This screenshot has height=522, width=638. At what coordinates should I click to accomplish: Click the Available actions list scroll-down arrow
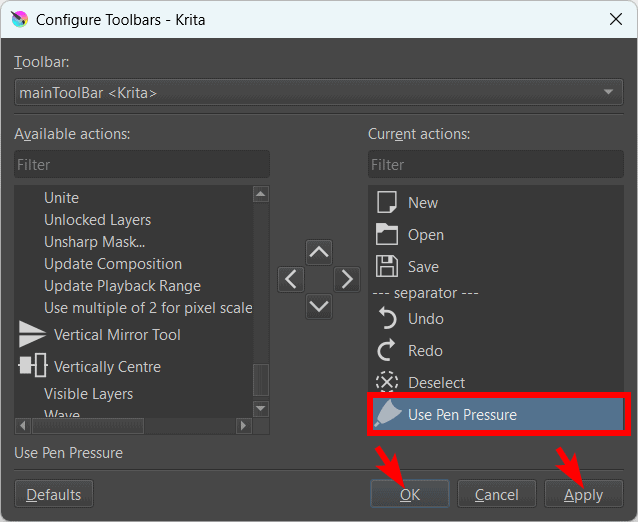[x=261, y=408]
